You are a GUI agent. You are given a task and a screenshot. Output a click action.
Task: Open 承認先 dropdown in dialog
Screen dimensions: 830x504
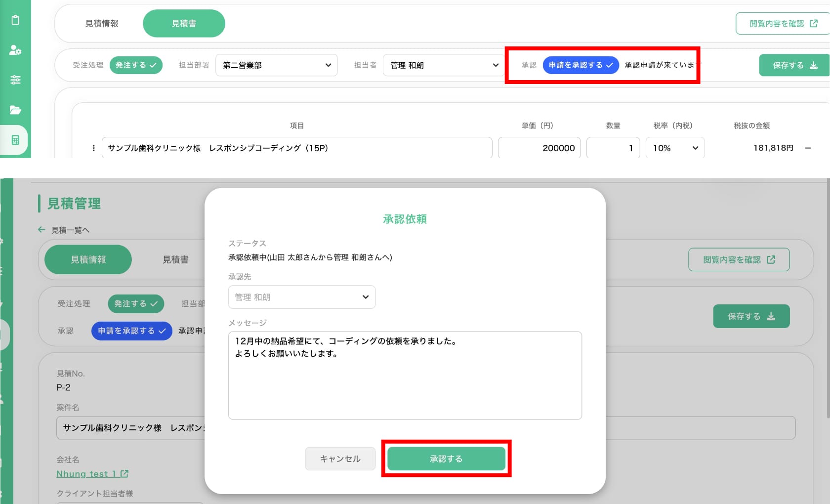(302, 297)
